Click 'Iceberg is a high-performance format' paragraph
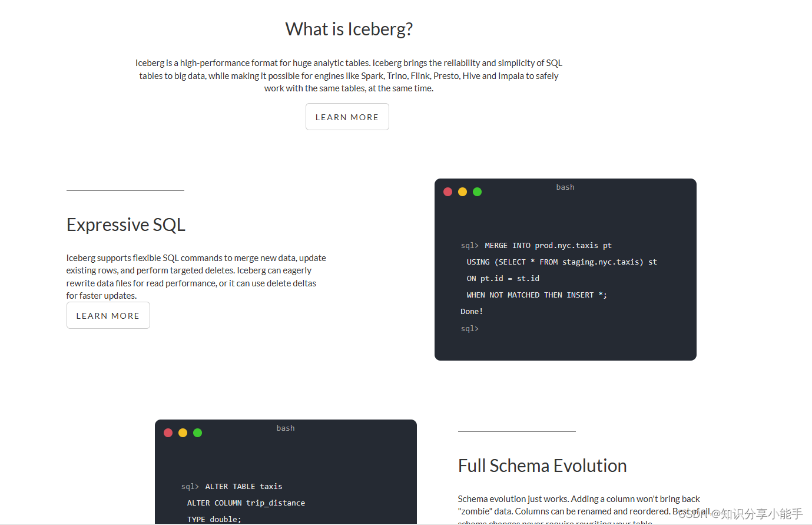The height and width of the screenshot is (525, 812). point(349,75)
